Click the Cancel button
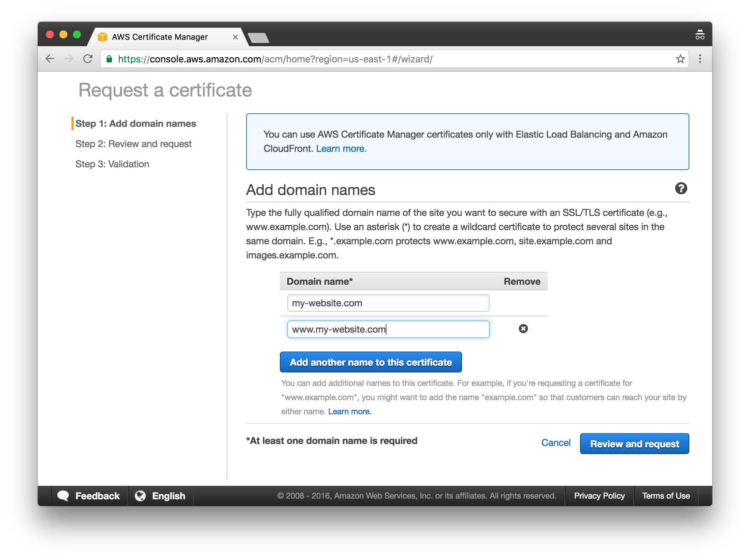 tap(555, 444)
